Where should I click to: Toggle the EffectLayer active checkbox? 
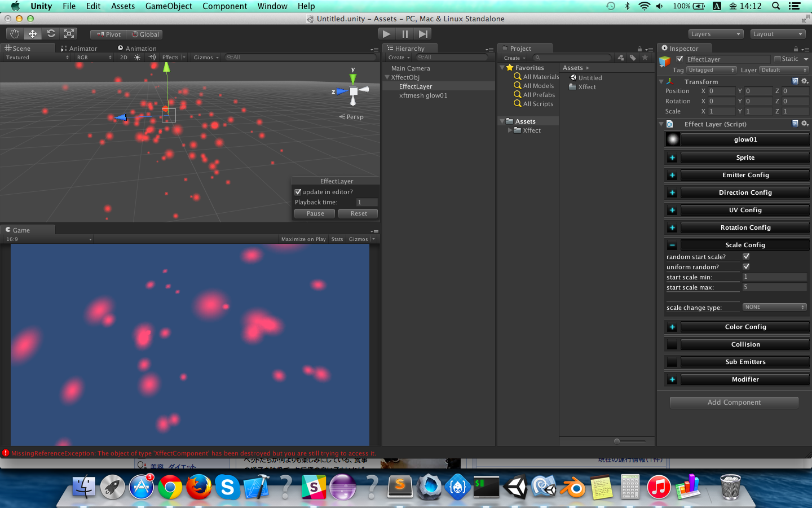[x=680, y=59]
